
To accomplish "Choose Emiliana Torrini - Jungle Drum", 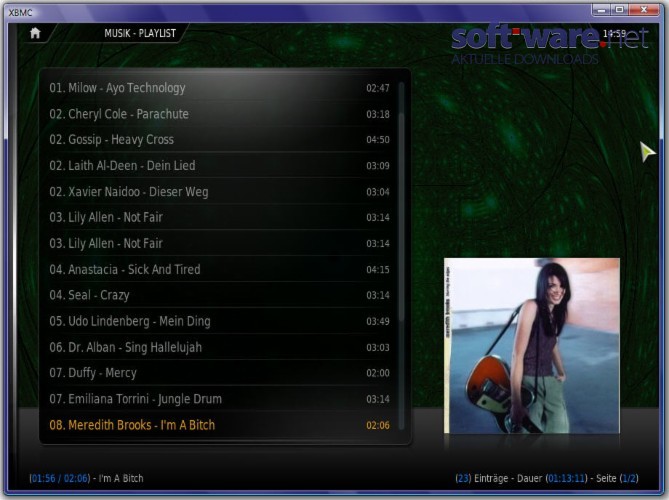I will point(219,398).
